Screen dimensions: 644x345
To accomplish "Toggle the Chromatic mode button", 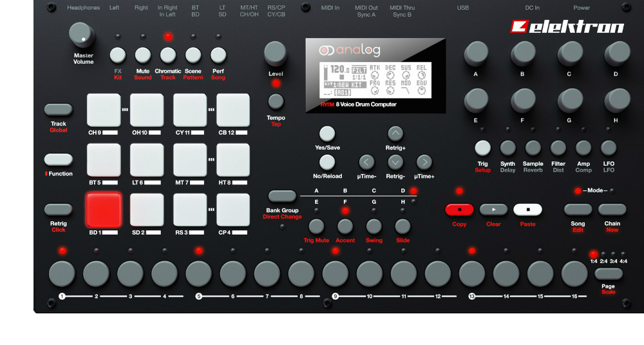I will 168,55.
